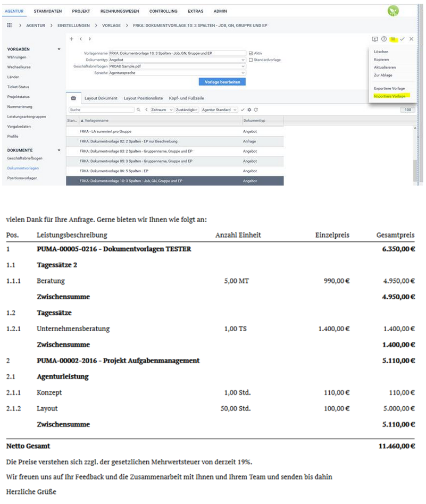Open list settings gear icon
Viewport: 426px width, 504px height.
(249, 110)
